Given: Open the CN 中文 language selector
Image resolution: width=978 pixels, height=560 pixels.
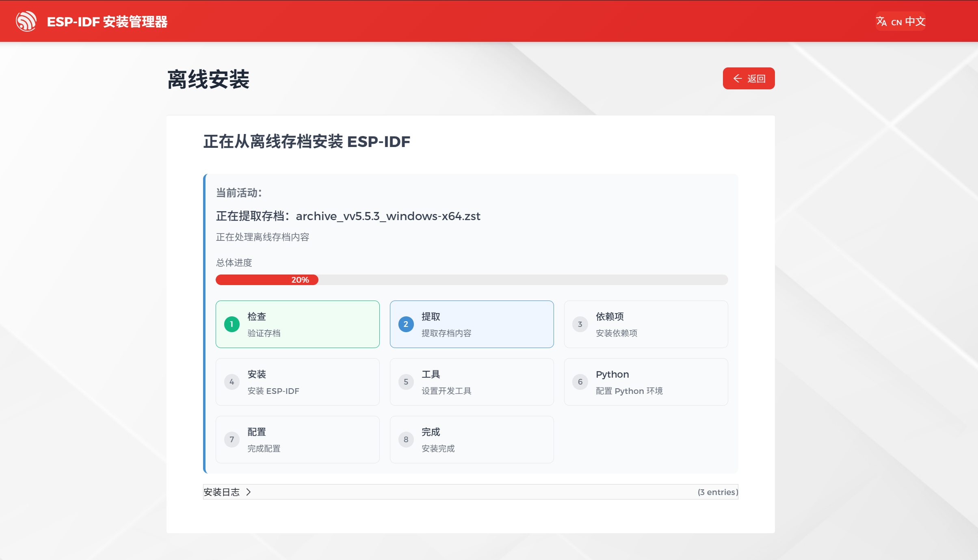Looking at the screenshot, I should pos(908,21).
